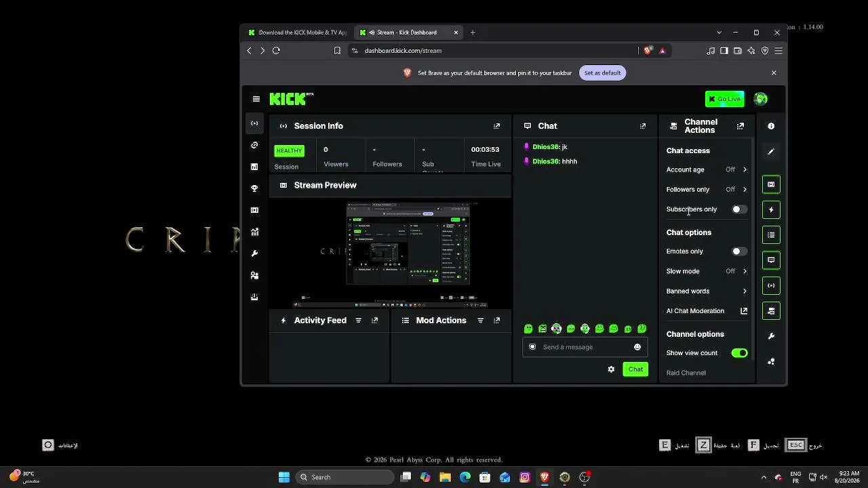This screenshot has width=868, height=488.
Task: Open the Brave main menu
Action: click(778, 50)
